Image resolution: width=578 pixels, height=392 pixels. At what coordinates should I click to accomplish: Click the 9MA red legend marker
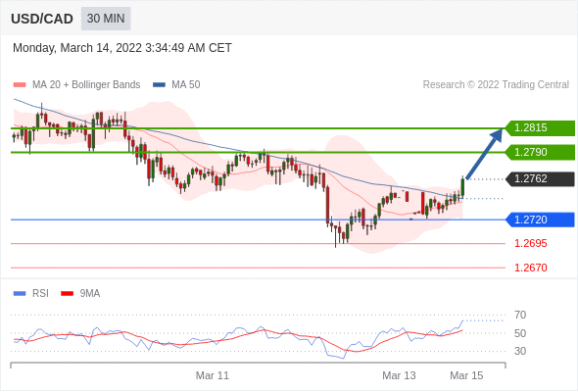67,294
